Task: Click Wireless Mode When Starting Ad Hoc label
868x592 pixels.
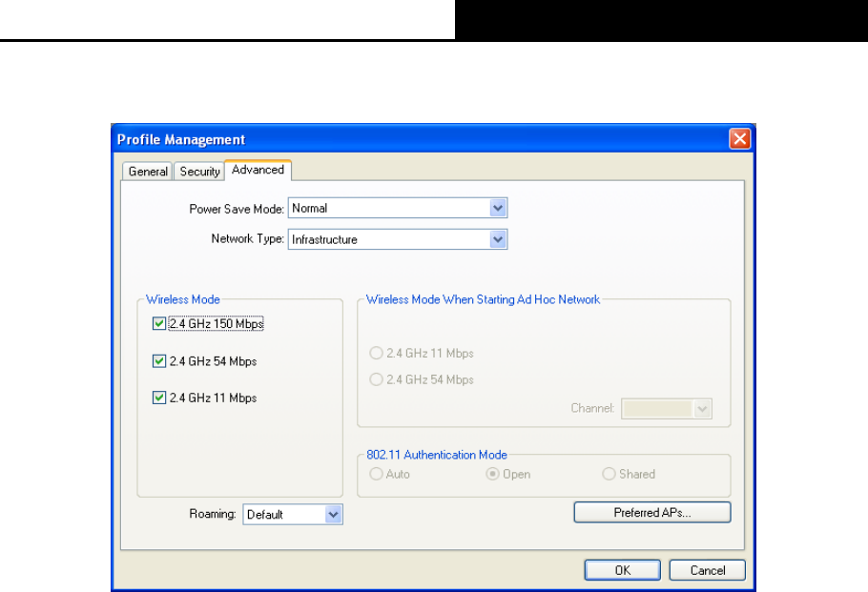Action: [x=483, y=299]
